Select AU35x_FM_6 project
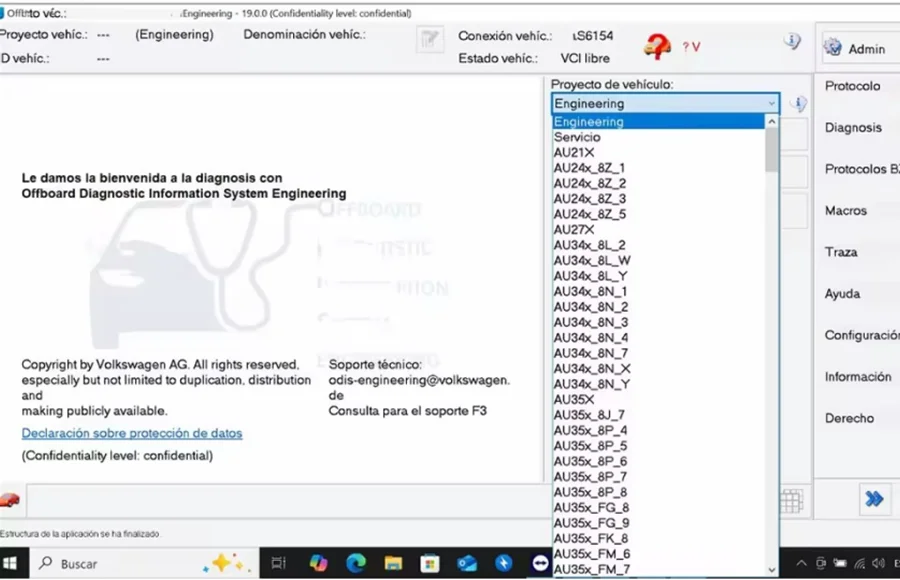Viewport: 900px width, 580px height. [x=658, y=554]
